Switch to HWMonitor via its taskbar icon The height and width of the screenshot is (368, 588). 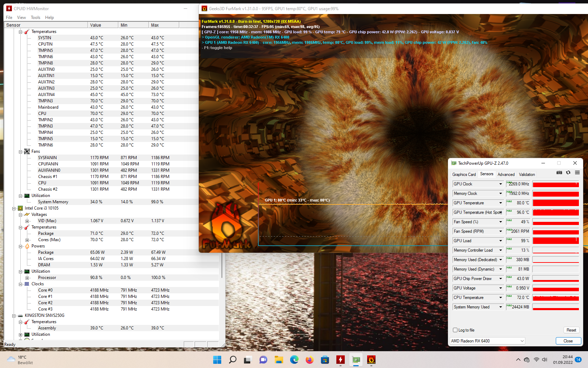click(340, 360)
